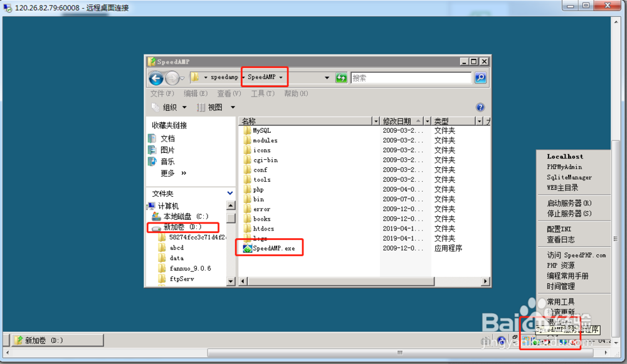Open the address bar history dropdown
This screenshot has height=364, width=627.
coord(327,78)
